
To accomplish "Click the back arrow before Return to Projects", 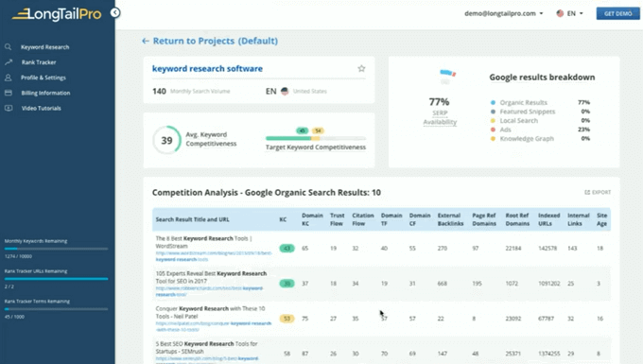I will (146, 41).
